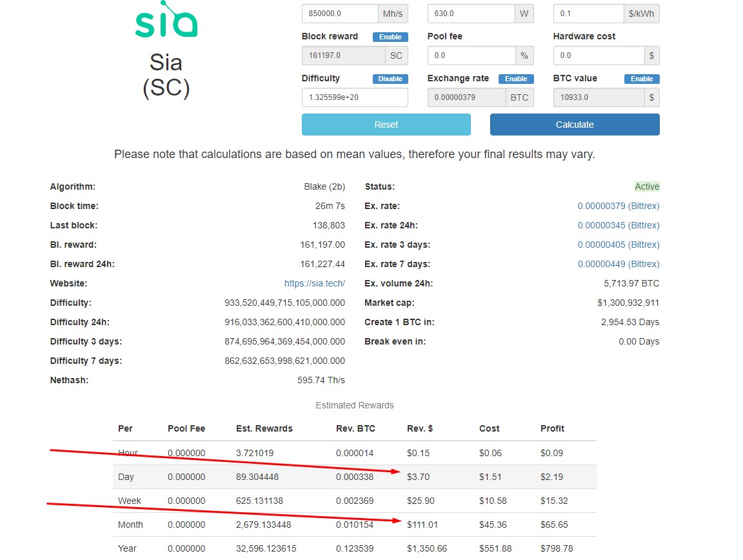The width and height of the screenshot is (743, 560).
Task: Click the Difficulty input 1.325599e+20
Action: [x=355, y=97]
